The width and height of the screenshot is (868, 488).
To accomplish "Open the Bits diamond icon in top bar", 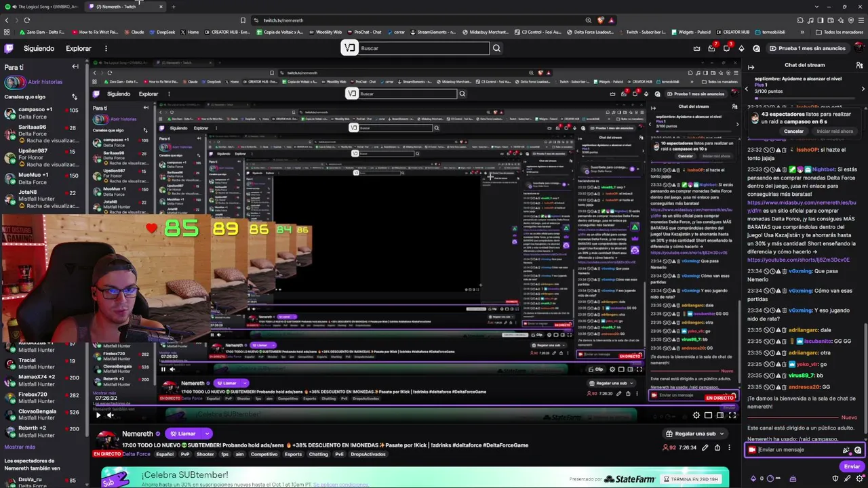I will click(741, 48).
